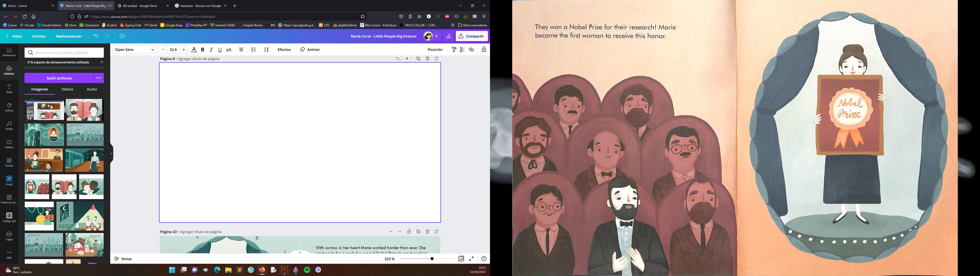Delete Página 9 with the trash icon
The height and width of the screenshot is (276, 980).
pyautogui.click(x=427, y=59)
